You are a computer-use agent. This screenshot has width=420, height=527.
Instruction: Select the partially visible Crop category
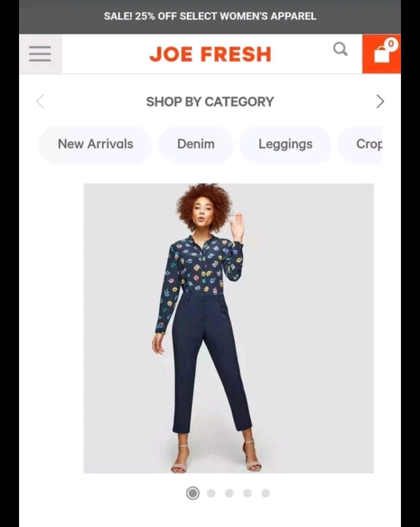pyautogui.click(x=360, y=144)
